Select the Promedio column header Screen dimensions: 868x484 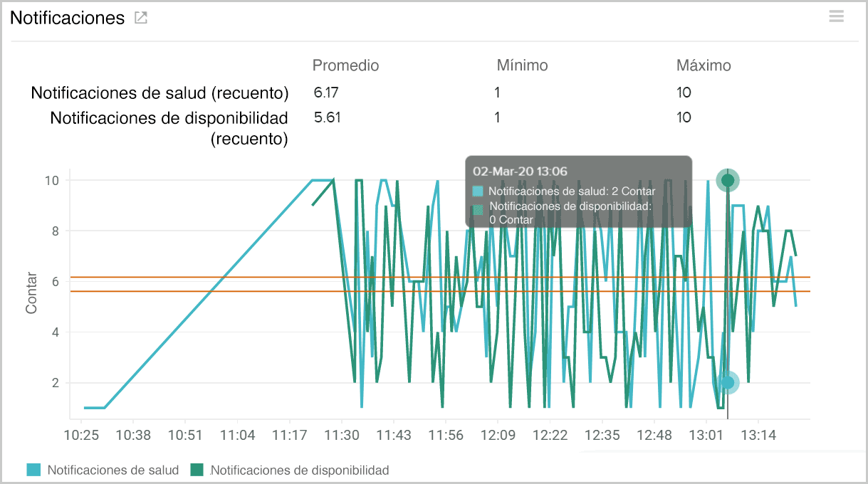click(345, 65)
